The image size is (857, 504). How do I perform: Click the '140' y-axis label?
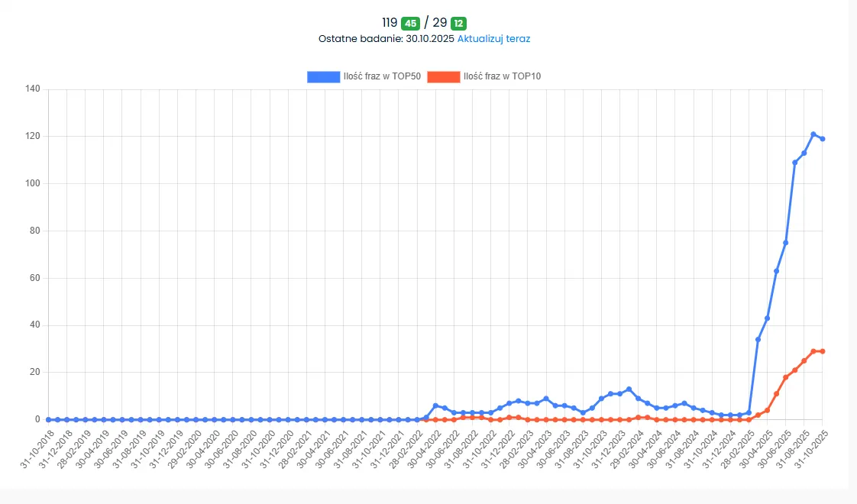(32, 89)
